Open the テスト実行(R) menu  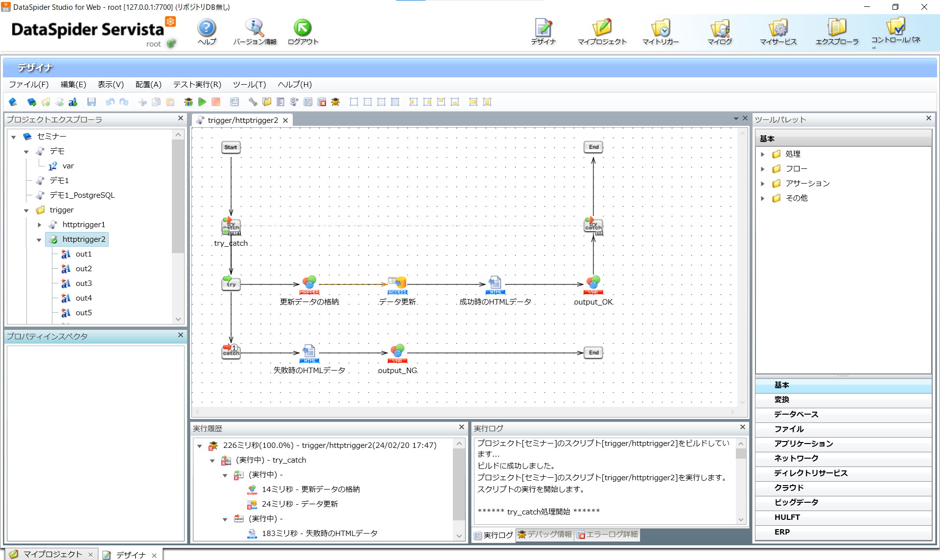tap(197, 84)
